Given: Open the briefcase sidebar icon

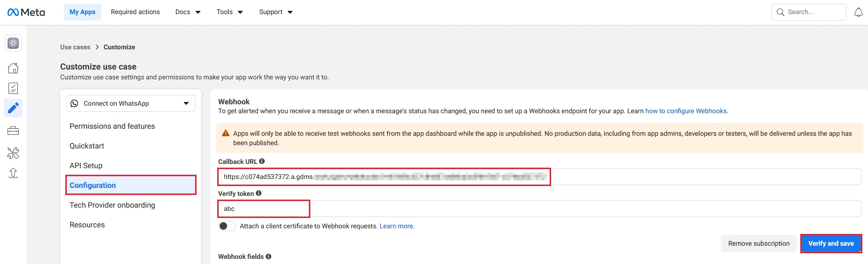Looking at the screenshot, I should pos(13,131).
